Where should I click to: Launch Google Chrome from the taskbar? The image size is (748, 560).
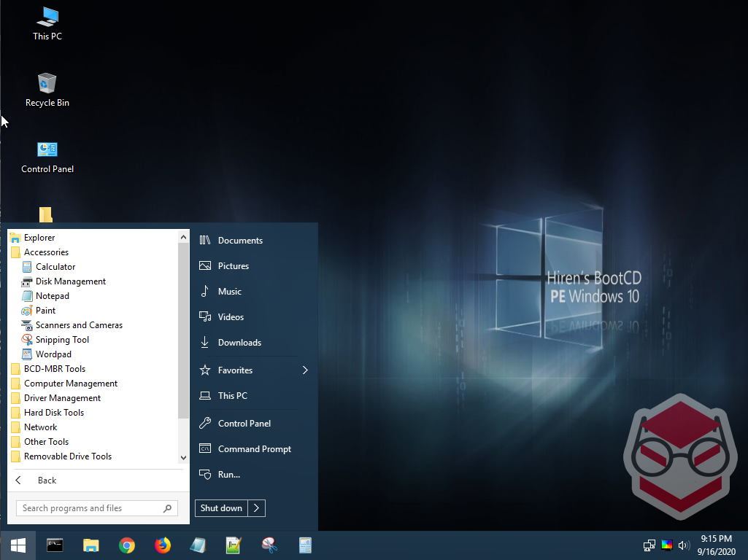(127, 545)
